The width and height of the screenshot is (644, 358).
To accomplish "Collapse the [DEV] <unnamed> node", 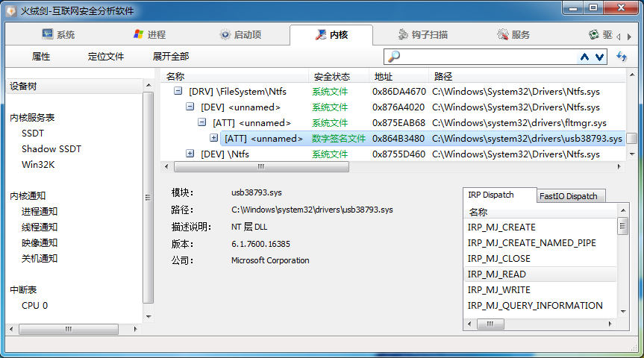I will (190, 107).
